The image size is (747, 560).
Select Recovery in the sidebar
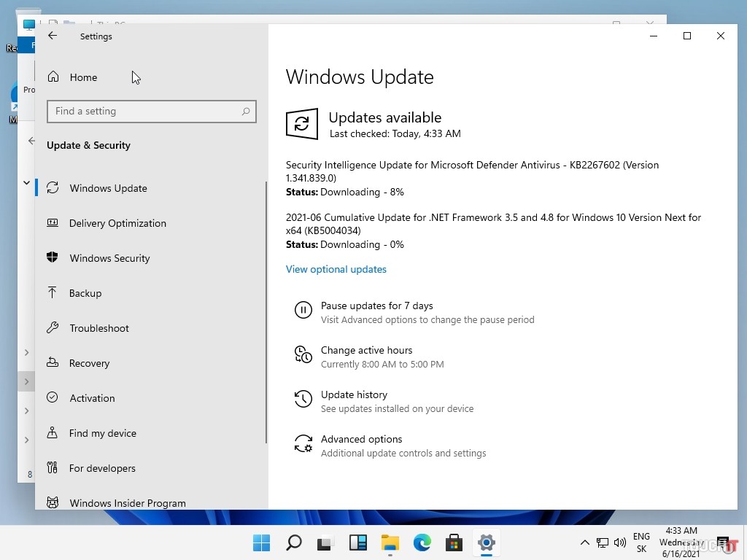click(89, 363)
